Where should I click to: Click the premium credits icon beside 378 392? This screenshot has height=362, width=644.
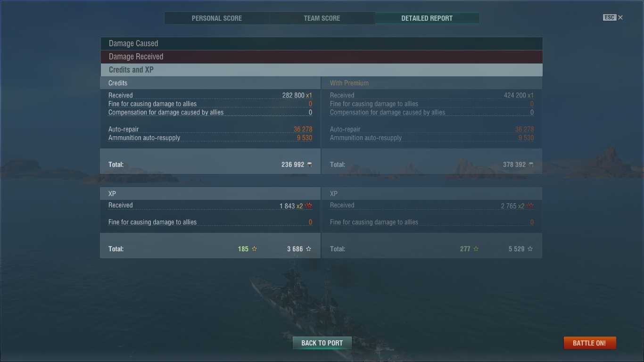coord(531,165)
